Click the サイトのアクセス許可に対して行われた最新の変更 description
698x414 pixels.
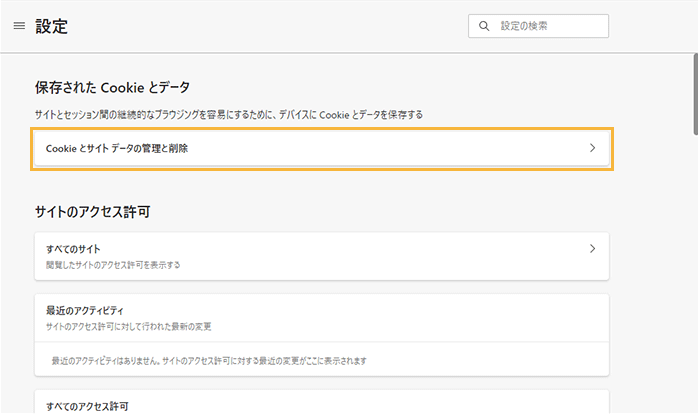(129, 326)
